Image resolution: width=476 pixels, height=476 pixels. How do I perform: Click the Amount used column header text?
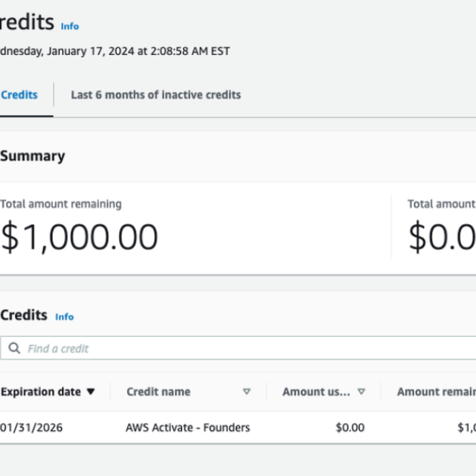(x=316, y=392)
